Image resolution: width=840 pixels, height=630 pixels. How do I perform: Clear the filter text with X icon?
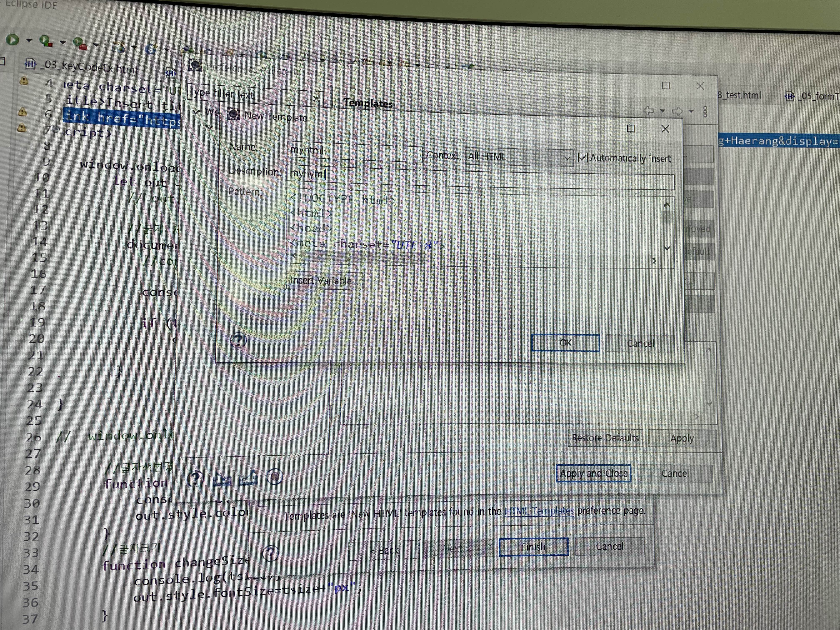coord(316,99)
